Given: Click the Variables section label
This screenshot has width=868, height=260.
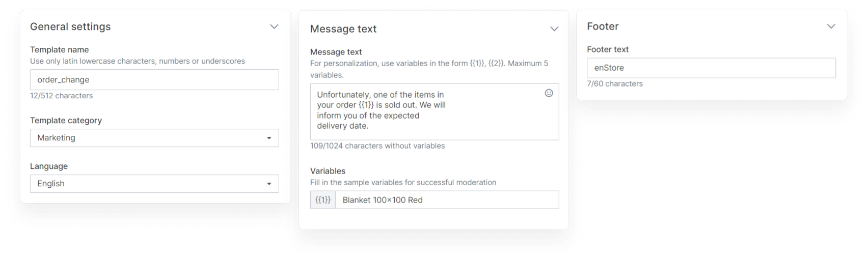Looking at the screenshot, I should [x=328, y=171].
